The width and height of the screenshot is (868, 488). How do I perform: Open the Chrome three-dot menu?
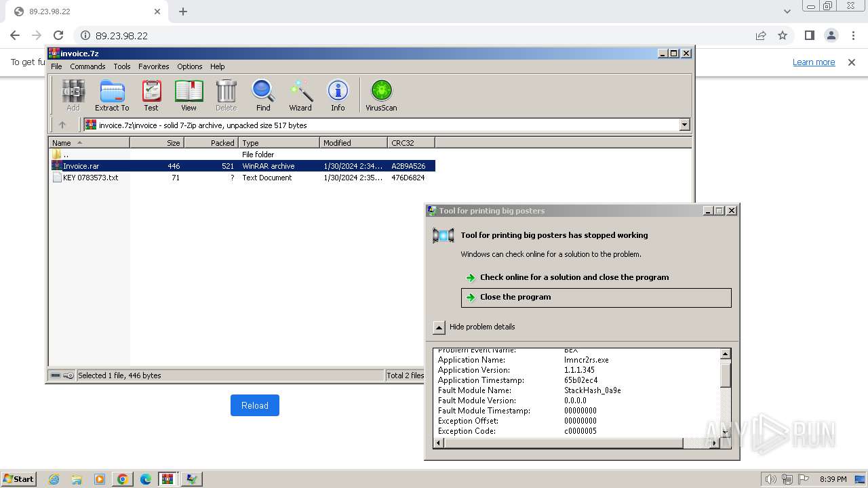[x=852, y=35]
